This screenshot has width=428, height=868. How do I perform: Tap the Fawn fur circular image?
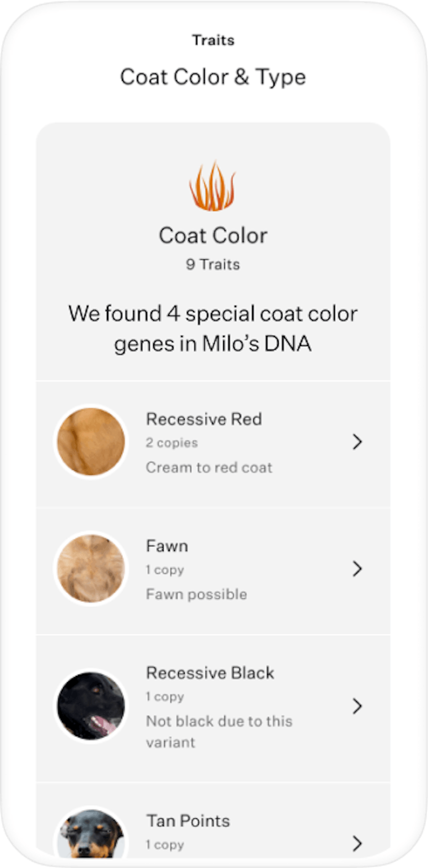pyautogui.click(x=90, y=569)
